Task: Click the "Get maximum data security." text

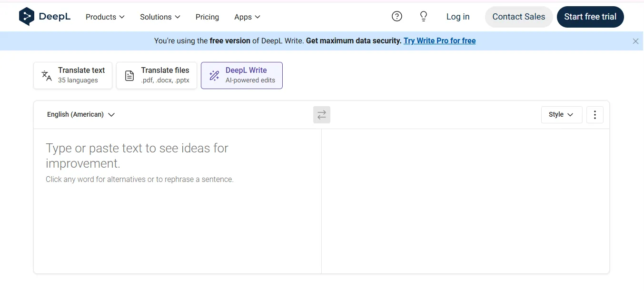Action: (x=354, y=41)
